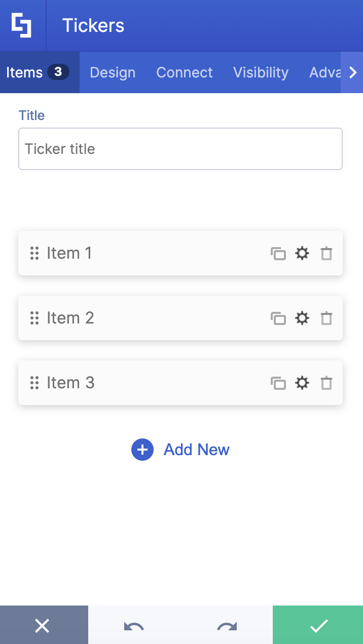This screenshot has width=363, height=644.
Task: Open settings gear for Item 2
Action: click(302, 318)
